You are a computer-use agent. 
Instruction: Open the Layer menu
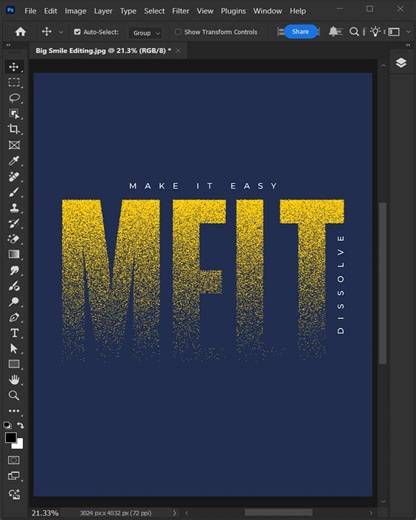[x=103, y=11]
